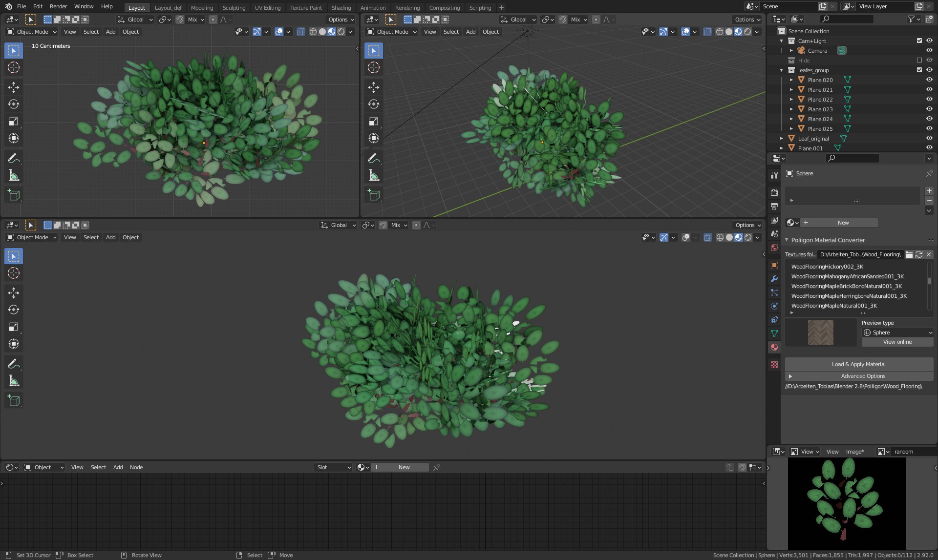Hide Plane.022 using its eye icon
The image size is (938, 560).
tap(929, 100)
